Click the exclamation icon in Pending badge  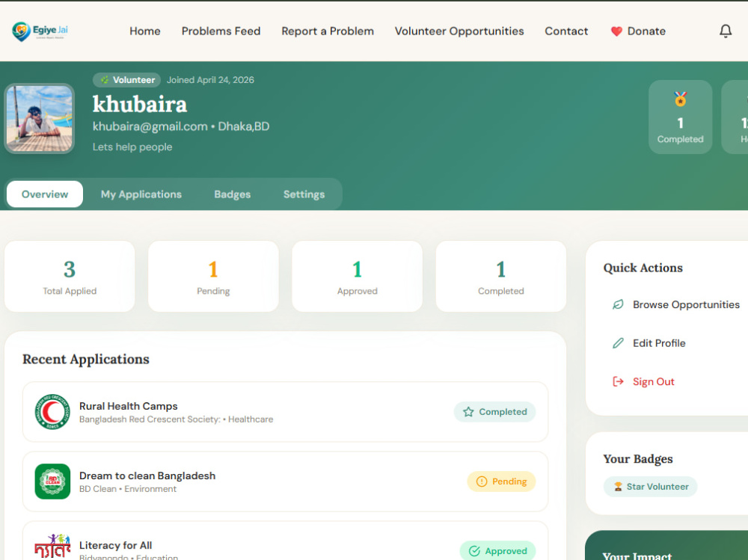(482, 481)
